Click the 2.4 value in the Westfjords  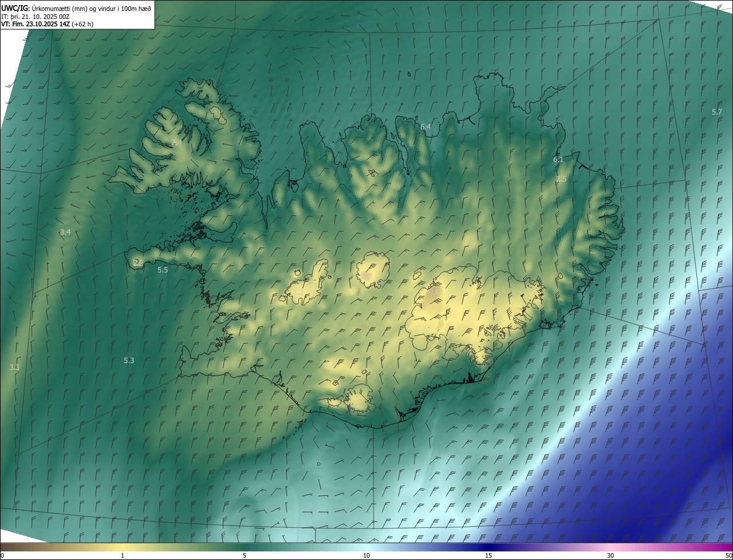(x=176, y=142)
